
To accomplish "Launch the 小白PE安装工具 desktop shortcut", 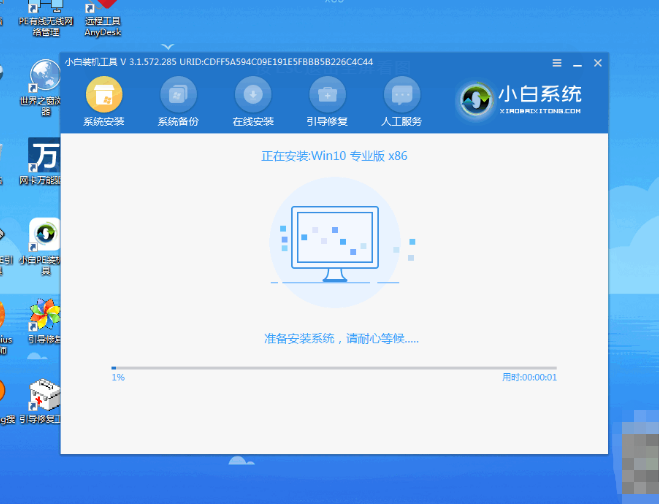I will coord(44,240).
